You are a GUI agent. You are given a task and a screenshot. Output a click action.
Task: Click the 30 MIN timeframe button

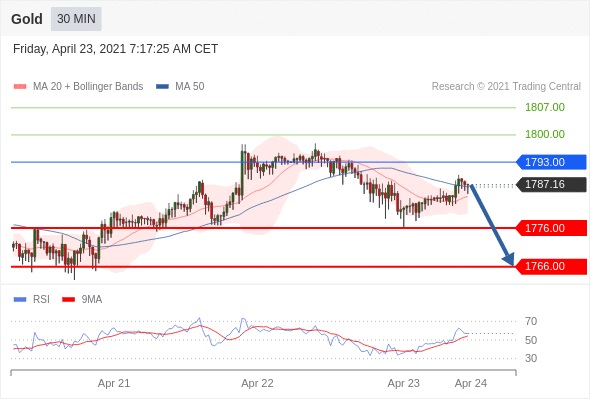tap(76, 19)
